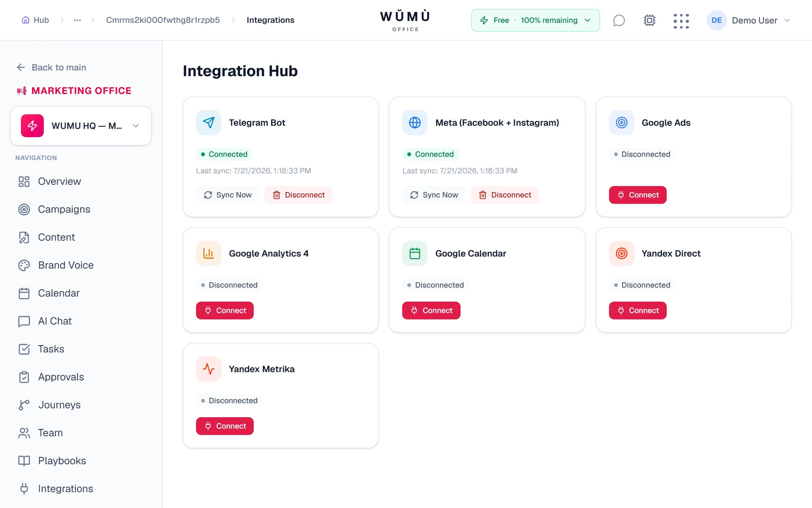Open the apps grid icon
812x508 pixels.
[681, 21]
